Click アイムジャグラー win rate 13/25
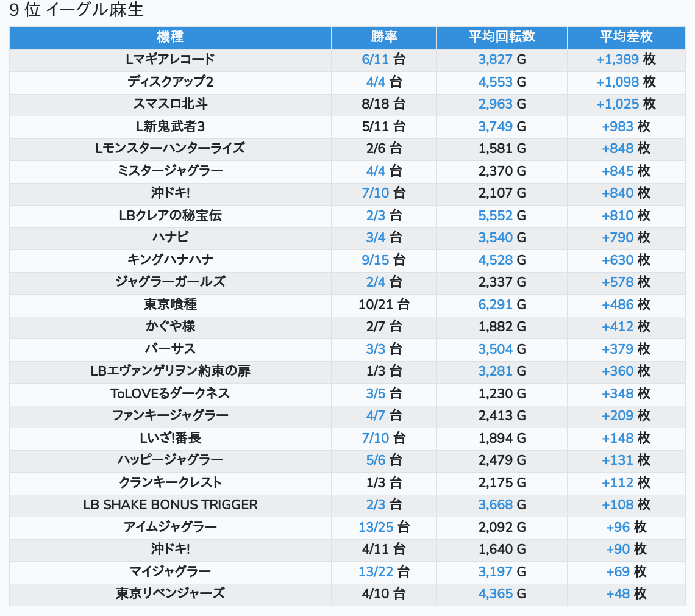This screenshot has width=695, height=616. click(376, 527)
